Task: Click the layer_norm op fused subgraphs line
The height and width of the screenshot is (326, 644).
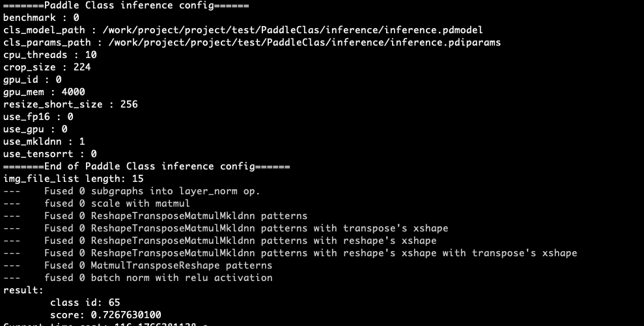Action: click(132, 191)
